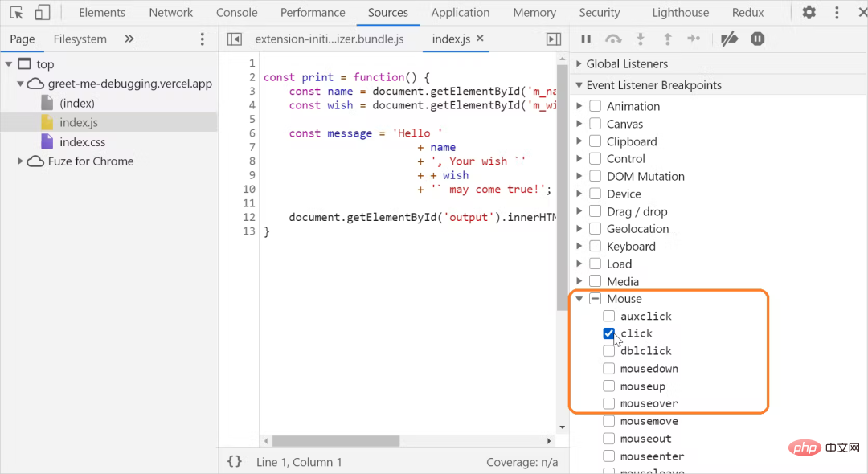
Task: Deactivate breakpoints icon
Action: coord(729,39)
